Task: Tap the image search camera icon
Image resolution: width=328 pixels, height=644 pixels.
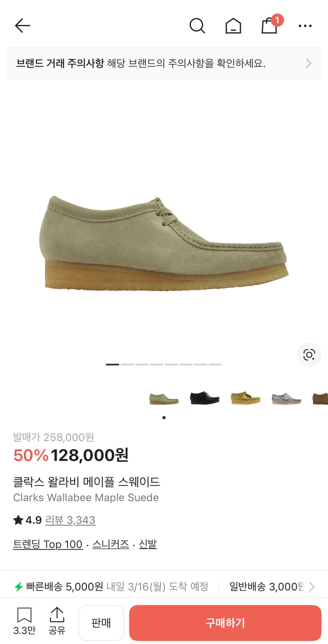Action: (309, 355)
